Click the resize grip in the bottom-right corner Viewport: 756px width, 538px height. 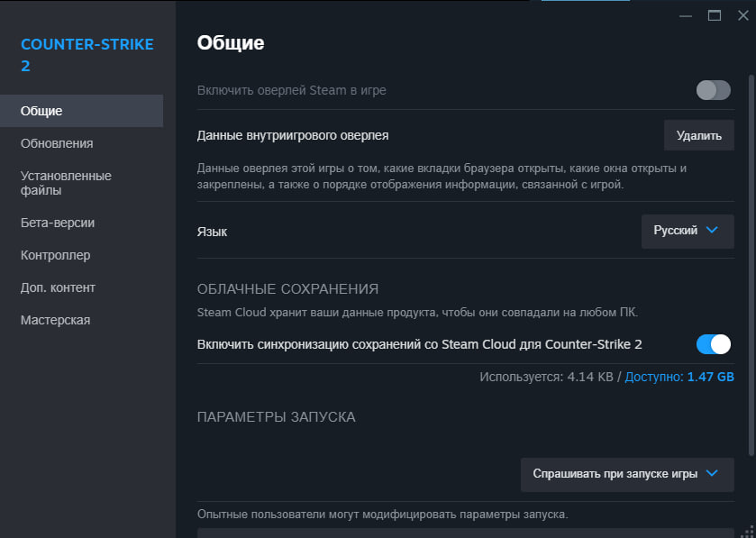coord(748,531)
